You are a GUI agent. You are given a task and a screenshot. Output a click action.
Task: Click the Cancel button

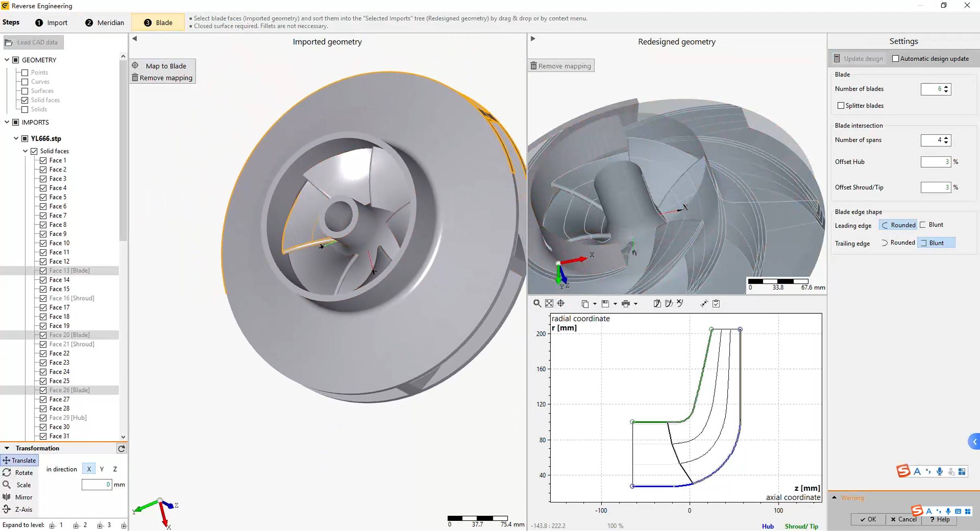click(903, 519)
